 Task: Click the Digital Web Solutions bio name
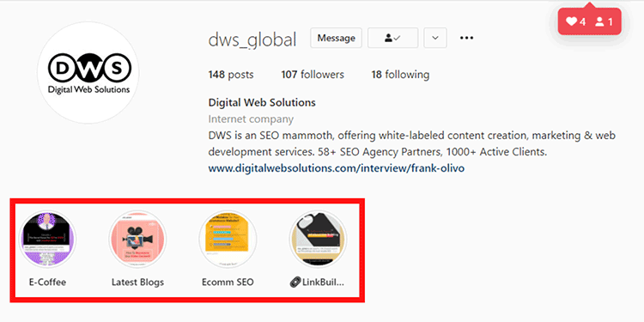tap(262, 102)
